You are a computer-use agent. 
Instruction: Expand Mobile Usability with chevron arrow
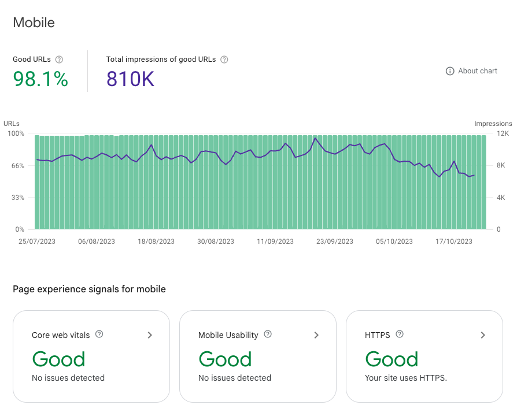coord(316,335)
